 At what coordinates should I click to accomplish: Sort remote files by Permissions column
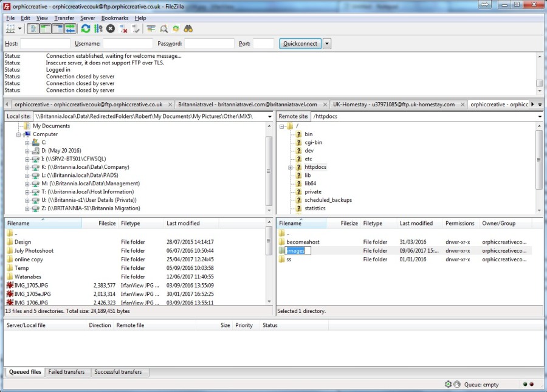[460, 223]
